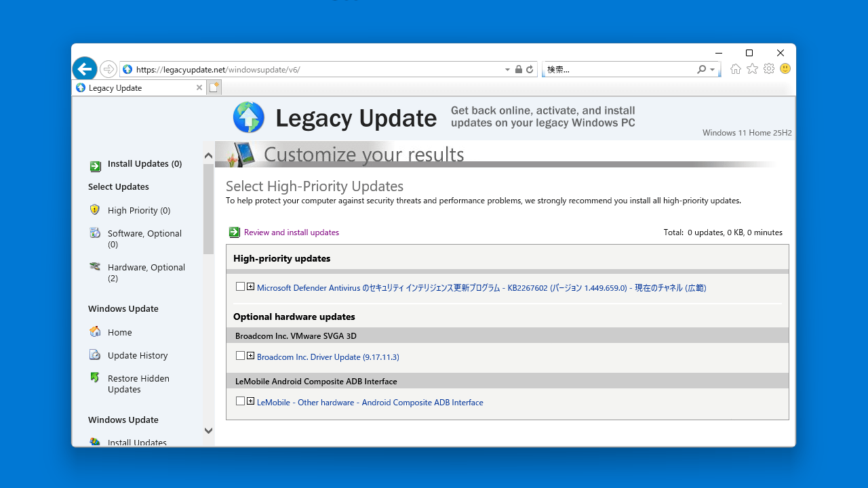This screenshot has height=488, width=868.
Task: Open the Microsoft Defender Antivirus KB2267602 link
Action: [x=481, y=288]
